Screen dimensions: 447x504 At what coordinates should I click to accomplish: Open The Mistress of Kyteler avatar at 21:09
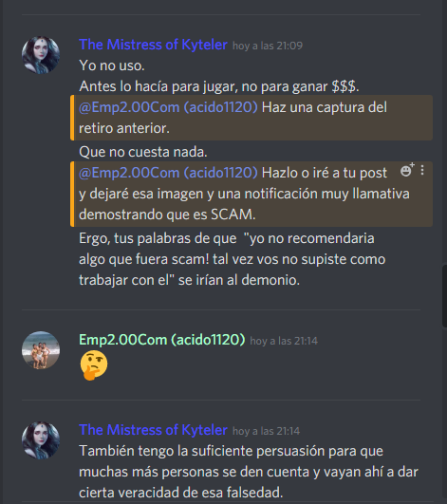pos(41,55)
